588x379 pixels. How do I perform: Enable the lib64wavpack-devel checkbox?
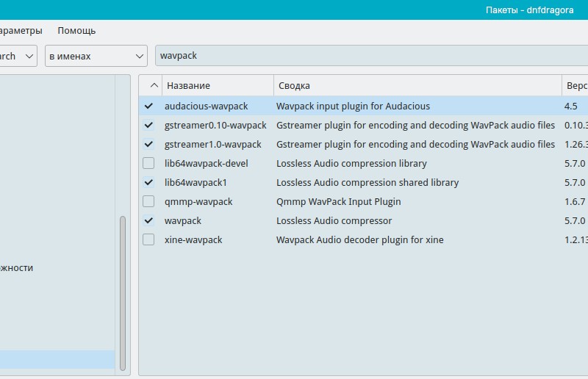click(x=148, y=164)
